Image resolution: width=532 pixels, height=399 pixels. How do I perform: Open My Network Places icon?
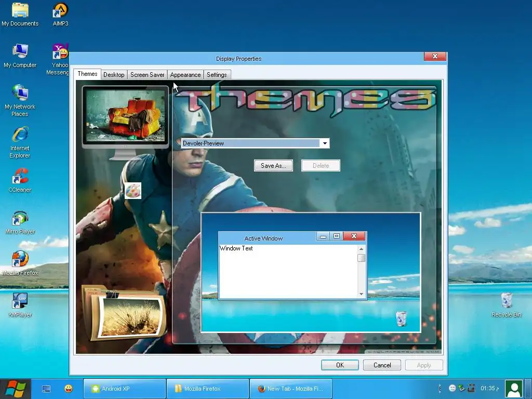coord(20,101)
